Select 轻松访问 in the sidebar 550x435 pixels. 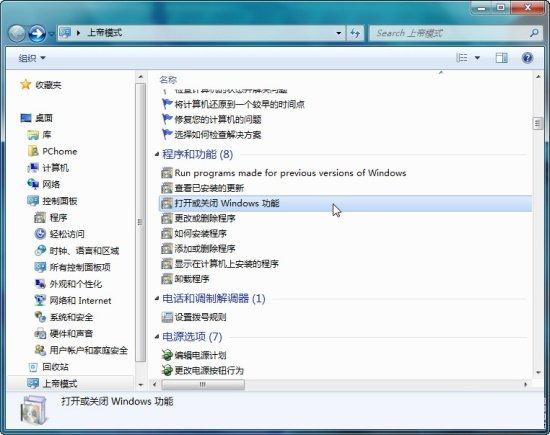[67, 234]
